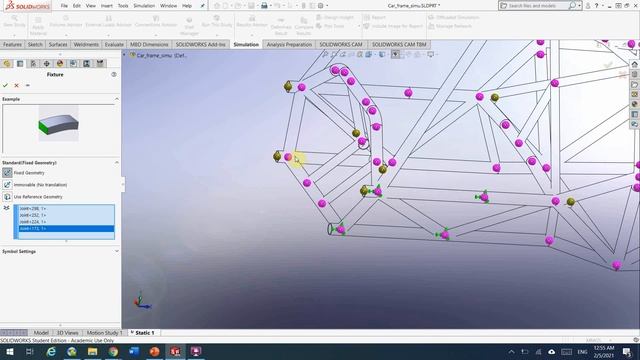Switch to the MBD Dimensions tab
The image size is (640, 360).
(149, 44)
